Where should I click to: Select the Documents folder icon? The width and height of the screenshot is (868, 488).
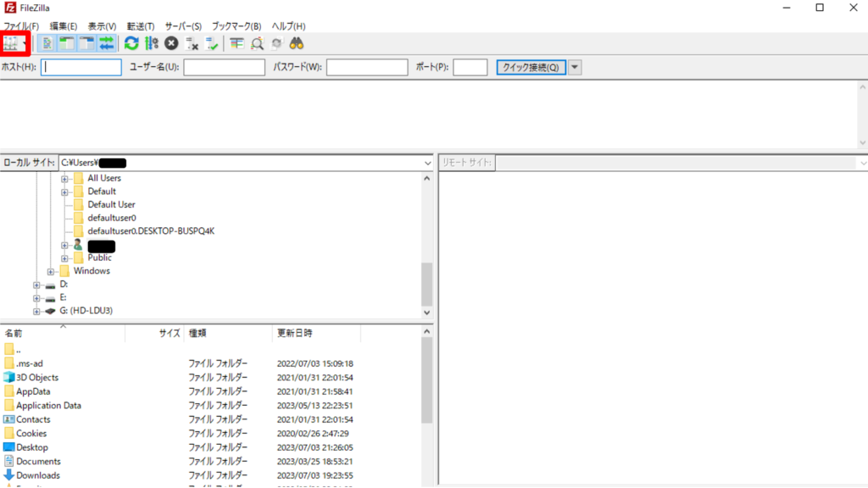click(x=8, y=461)
